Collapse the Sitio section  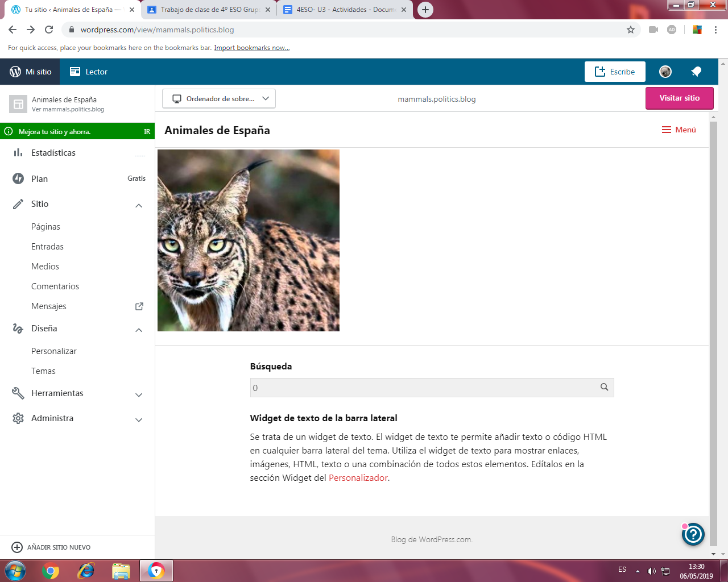tap(139, 205)
